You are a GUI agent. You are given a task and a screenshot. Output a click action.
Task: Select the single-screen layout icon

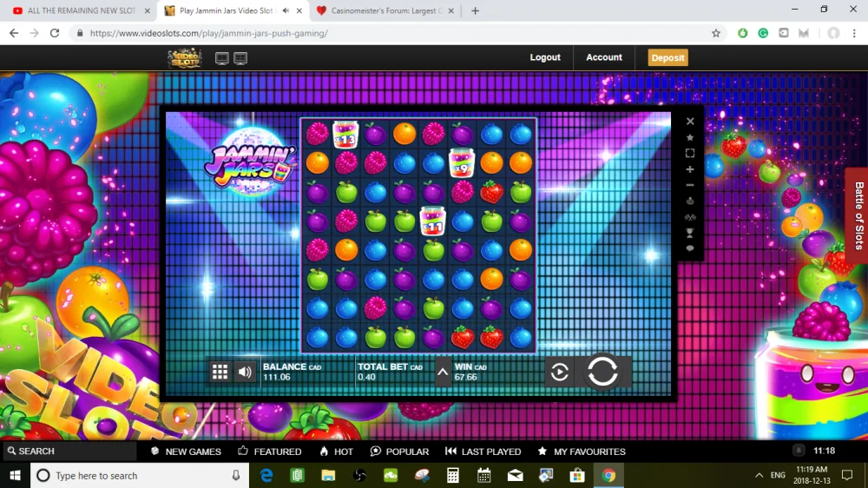click(222, 58)
